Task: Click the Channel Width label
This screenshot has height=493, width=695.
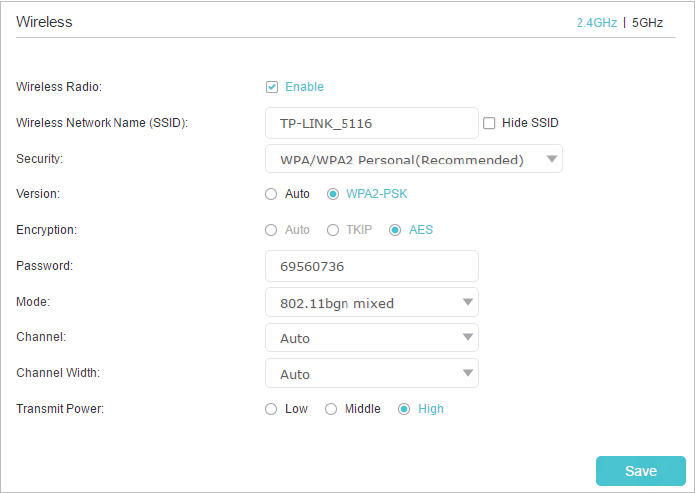Action: click(58, 373)
